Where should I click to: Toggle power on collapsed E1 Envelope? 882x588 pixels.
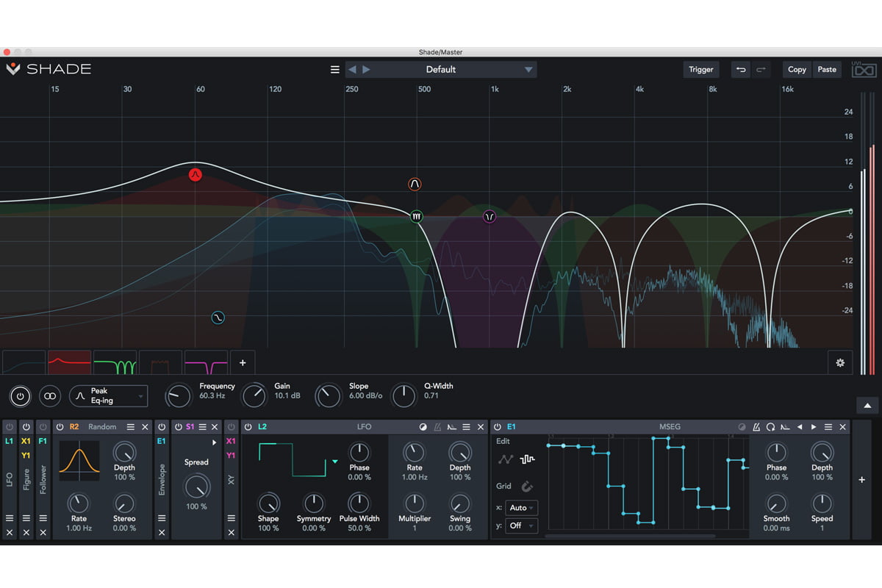pos(162,427)
